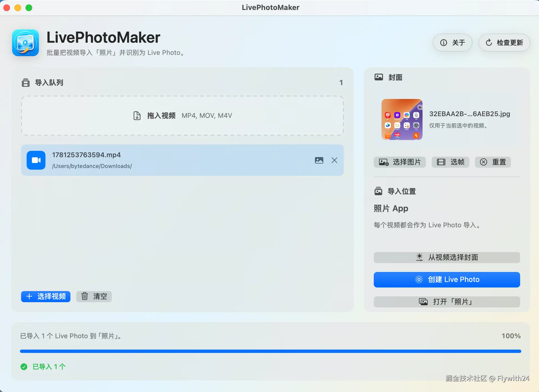Click the 导入队列 film queue icon
The height and width of the screenshot is (392, 539).
[26, 83]
